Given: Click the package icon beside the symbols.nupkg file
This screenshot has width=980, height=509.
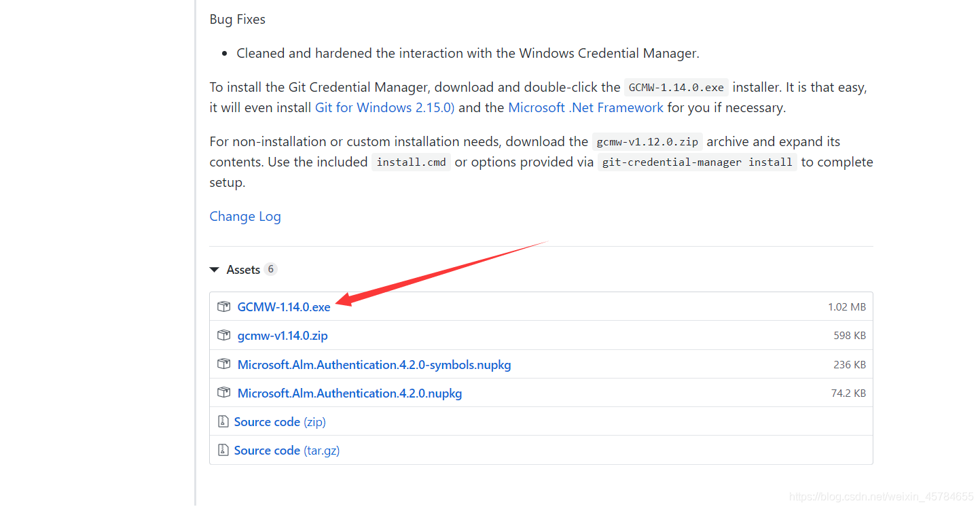Looking at the screenshot, I should point(223,364).
